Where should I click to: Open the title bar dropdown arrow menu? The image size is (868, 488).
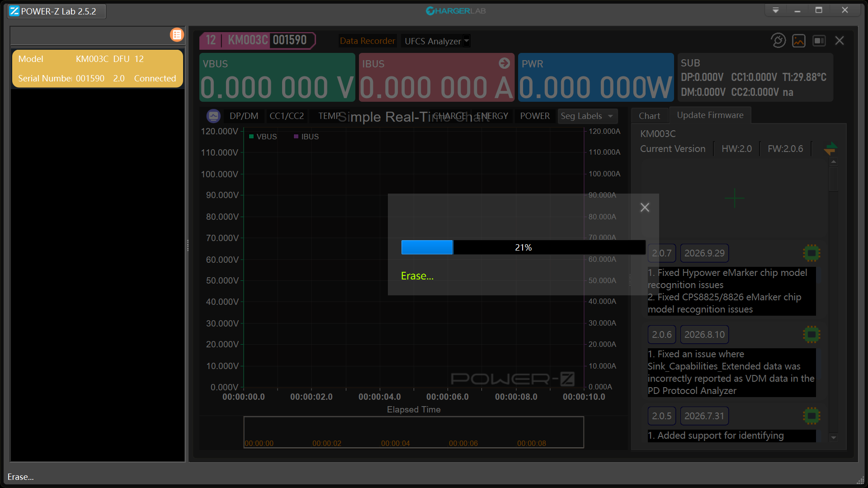(x=776, y=10)
